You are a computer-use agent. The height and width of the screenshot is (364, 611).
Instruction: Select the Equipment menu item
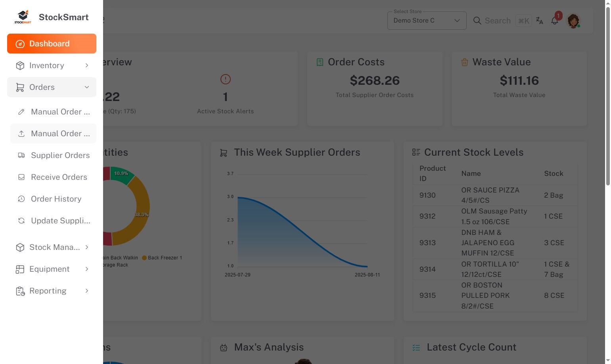tap(50, 269)
